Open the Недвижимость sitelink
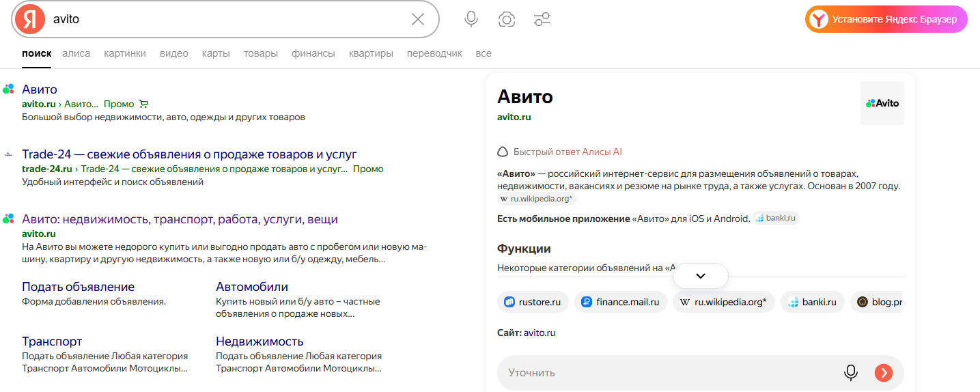This screenshot has width=980, height=392. coord(260,341)
